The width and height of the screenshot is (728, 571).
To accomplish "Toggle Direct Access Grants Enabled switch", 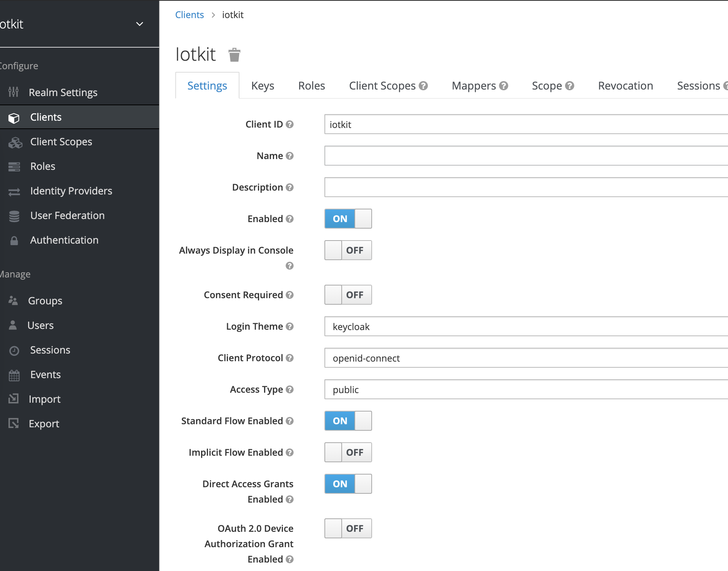I will tap(348, 484).
